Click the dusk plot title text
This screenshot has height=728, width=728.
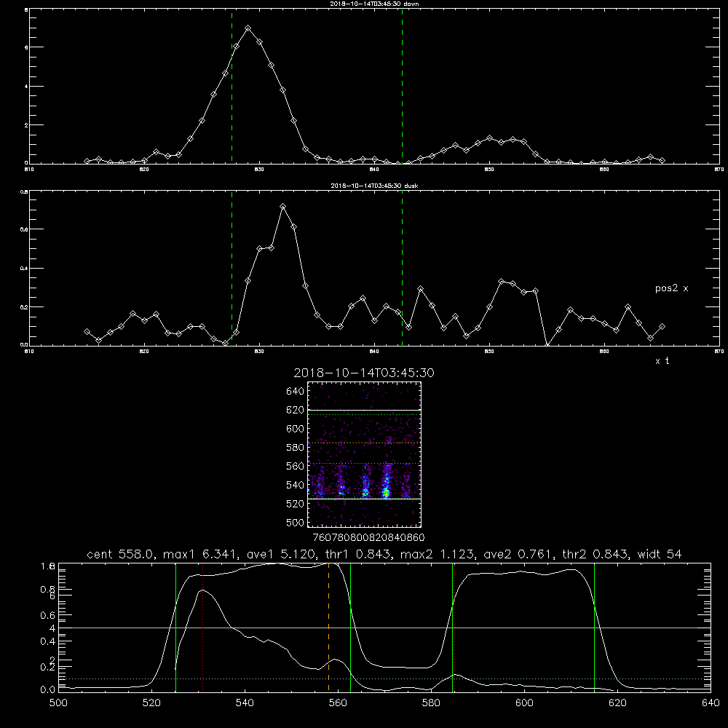374,186
